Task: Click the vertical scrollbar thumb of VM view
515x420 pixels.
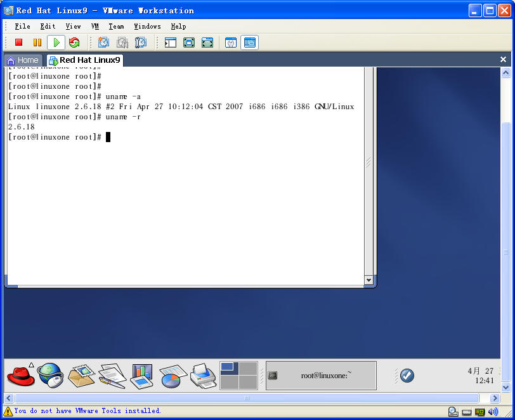Action: pyautogui.click(x=506, y=252)
